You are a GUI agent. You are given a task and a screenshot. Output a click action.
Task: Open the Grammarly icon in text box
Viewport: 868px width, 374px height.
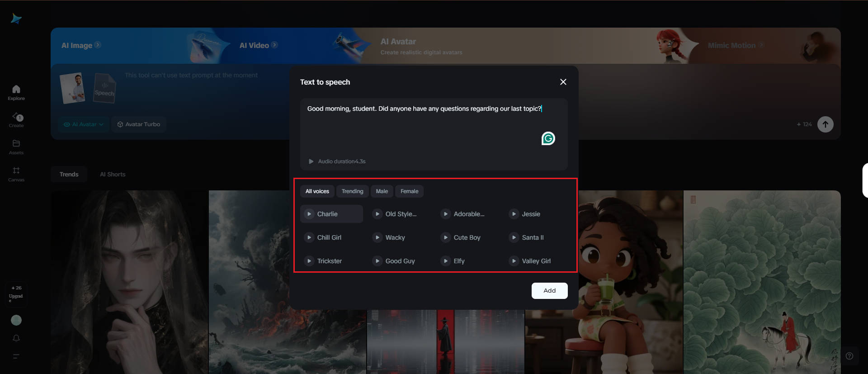click(548, 138)
